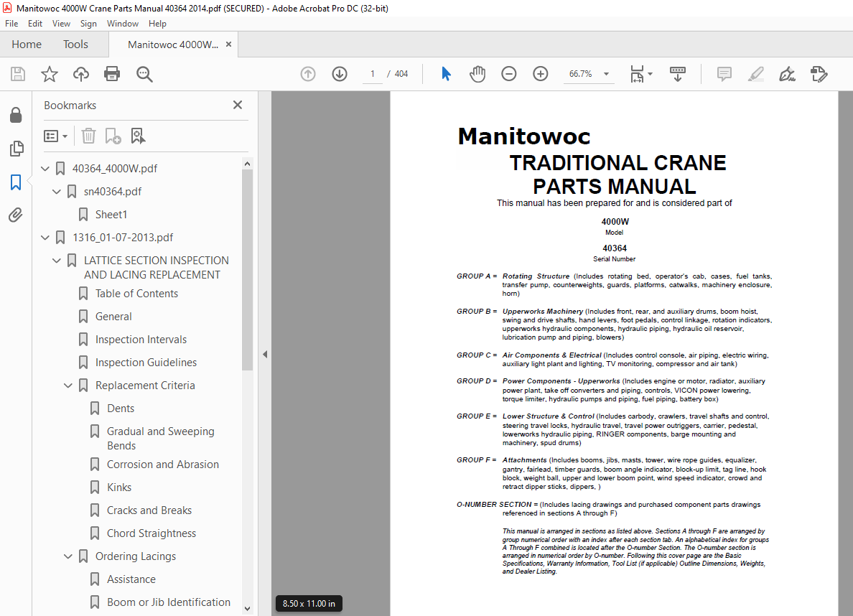The height and width of the screenshot is (616, 853).
Task: Open zoom level dropdown arrow
Action: coord(606,74)
